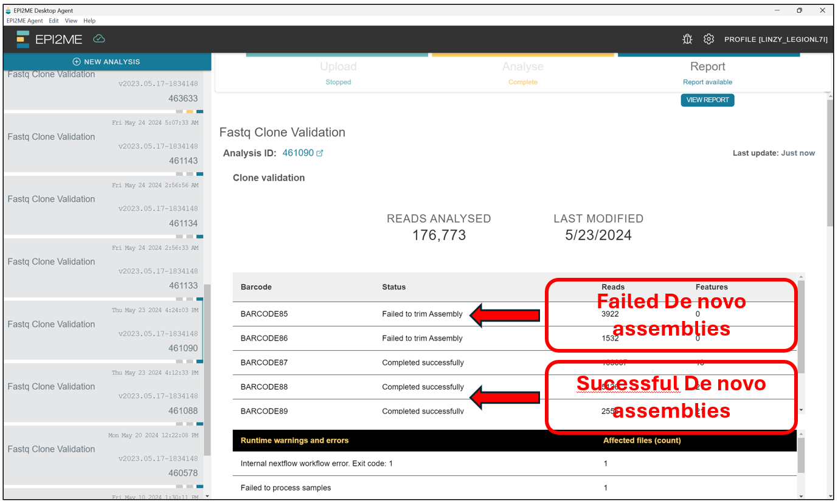Click Failed to process samples row

(x=514, y=488)
